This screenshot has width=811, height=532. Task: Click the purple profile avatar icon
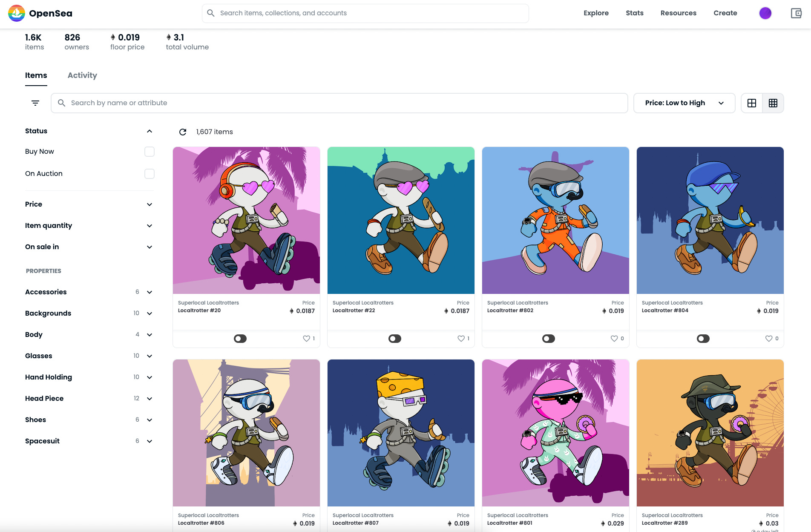[765, 13]
